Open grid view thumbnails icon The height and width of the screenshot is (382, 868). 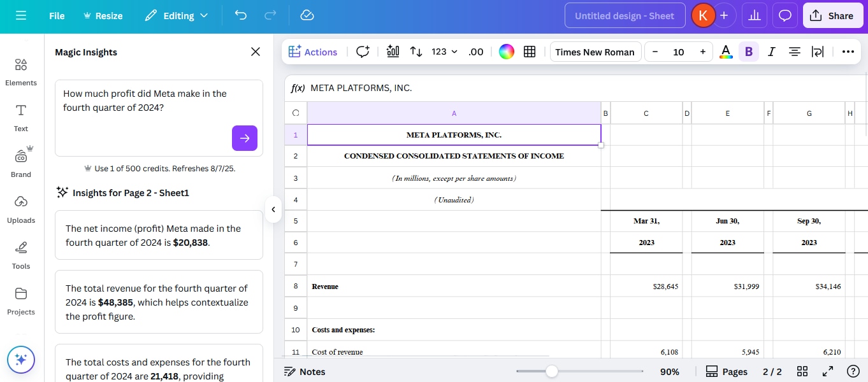point(803,371)
